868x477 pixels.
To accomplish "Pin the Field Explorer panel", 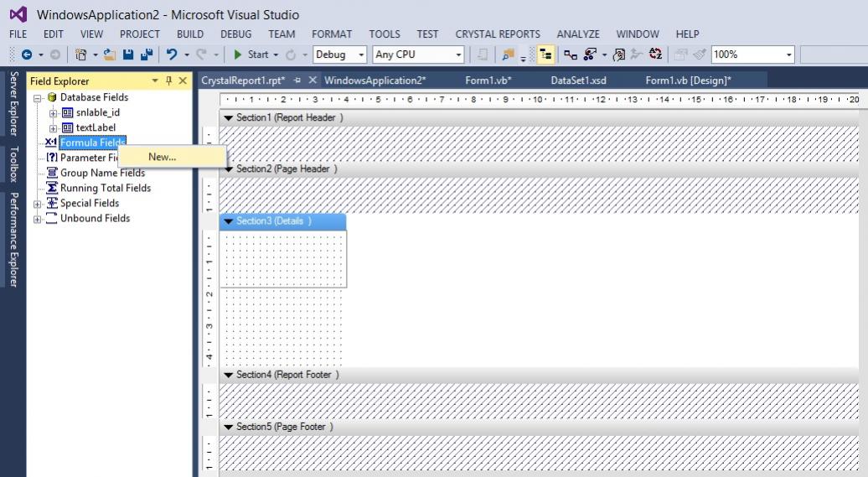I will [x=169, y=80].
